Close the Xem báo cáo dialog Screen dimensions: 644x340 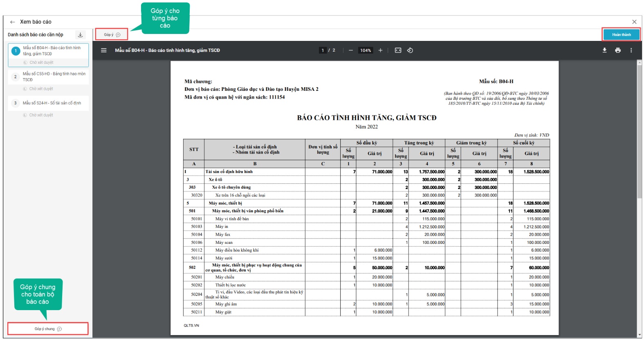[x=634, y=22]
